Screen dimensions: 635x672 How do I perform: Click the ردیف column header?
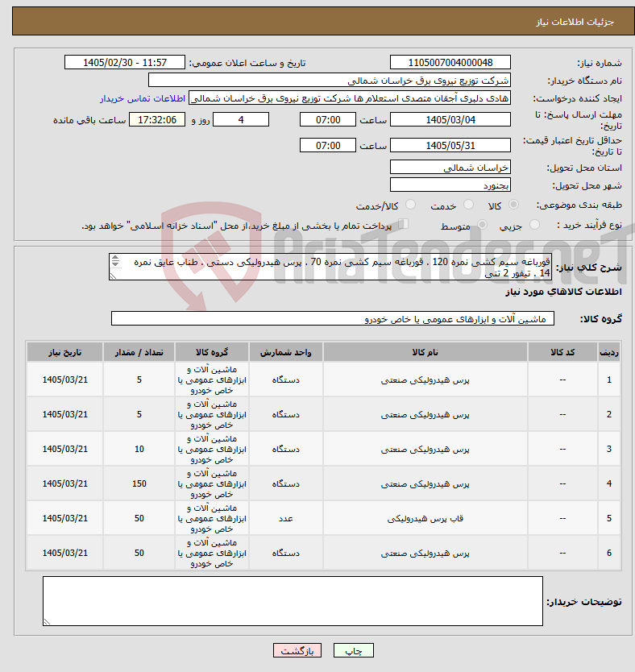click(x=609, y=352)
